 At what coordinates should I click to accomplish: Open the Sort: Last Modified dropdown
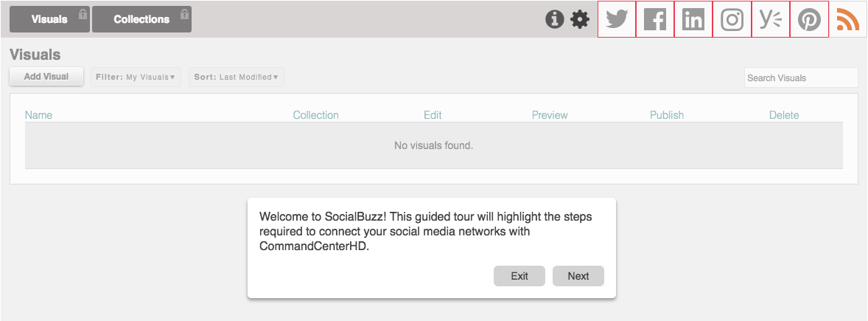pyautogui.click(x=237, y=77)
